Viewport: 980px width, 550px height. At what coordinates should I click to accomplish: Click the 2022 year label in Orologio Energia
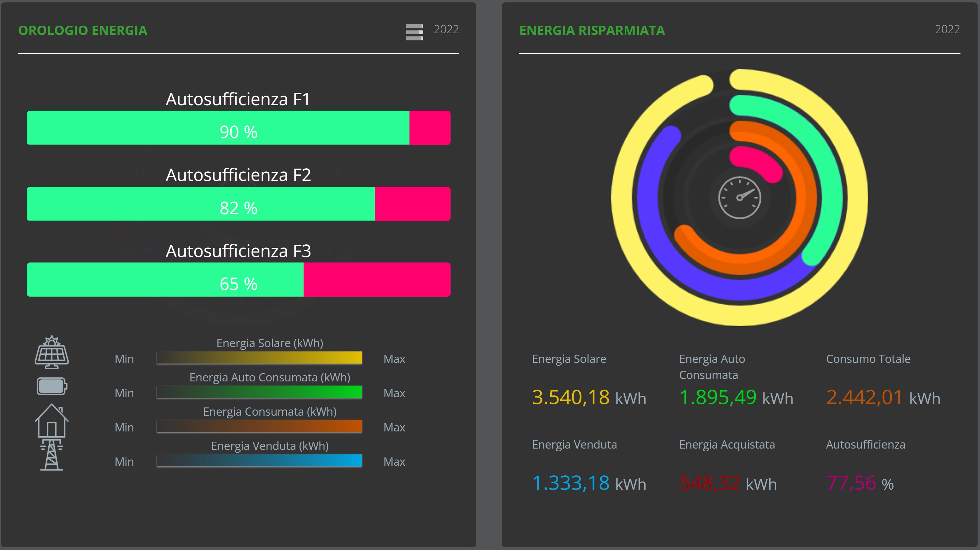point(446,29)
